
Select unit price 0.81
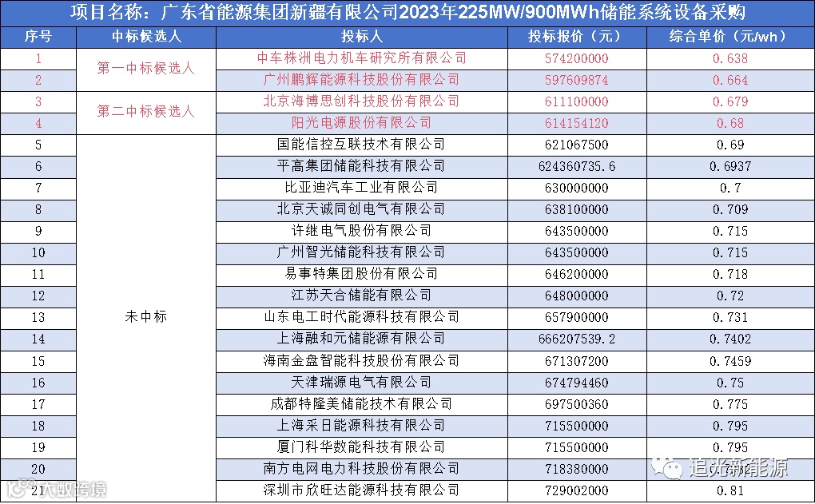point(730,490)
